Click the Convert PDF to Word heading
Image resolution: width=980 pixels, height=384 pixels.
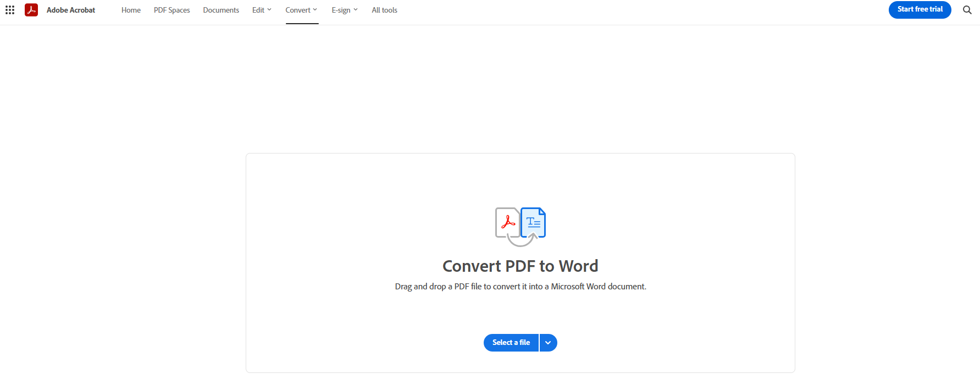coord(521,266)
